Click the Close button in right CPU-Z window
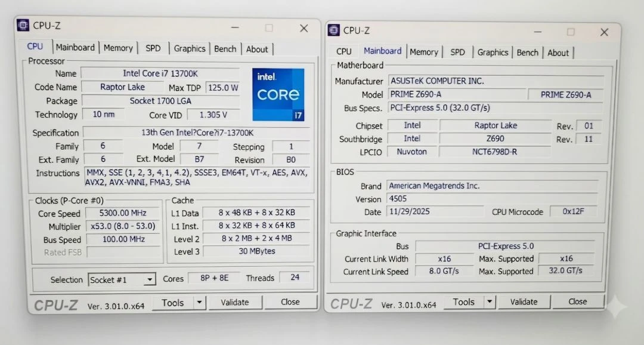The width and height of the screenshot is (644, 345). 577,301
